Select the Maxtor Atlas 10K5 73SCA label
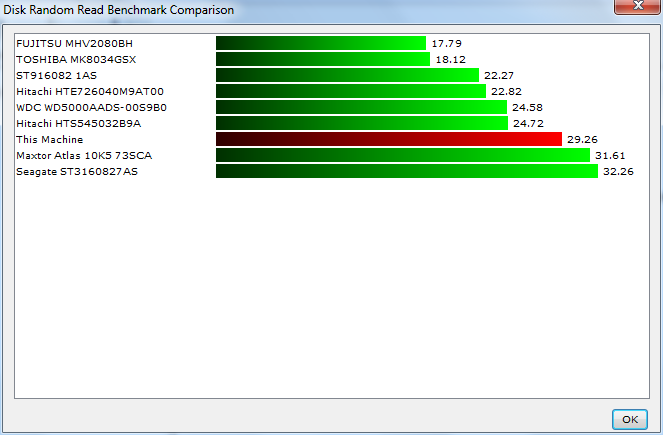The width and height of the screenshot is (663, 435). (x=84, y=156)
